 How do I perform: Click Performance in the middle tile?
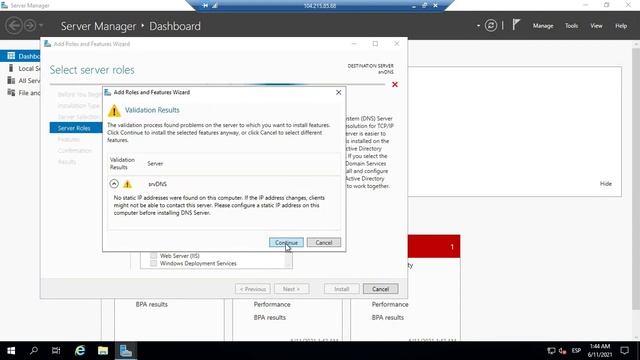point(272,304)
